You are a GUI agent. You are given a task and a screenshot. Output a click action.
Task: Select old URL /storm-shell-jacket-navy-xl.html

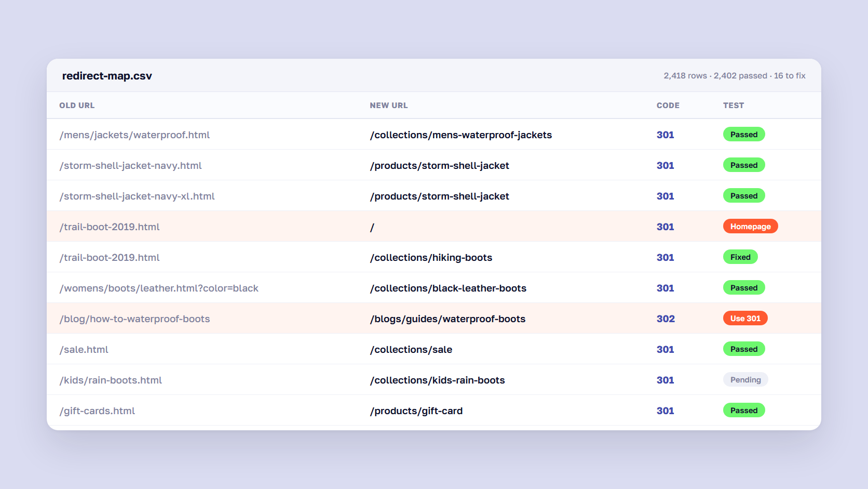click(137, 196)
